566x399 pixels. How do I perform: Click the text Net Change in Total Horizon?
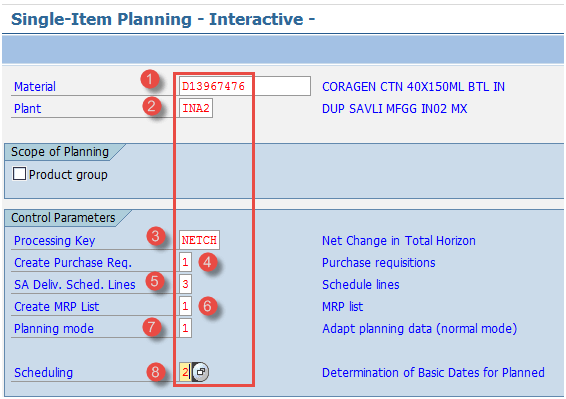coord(399,240)
